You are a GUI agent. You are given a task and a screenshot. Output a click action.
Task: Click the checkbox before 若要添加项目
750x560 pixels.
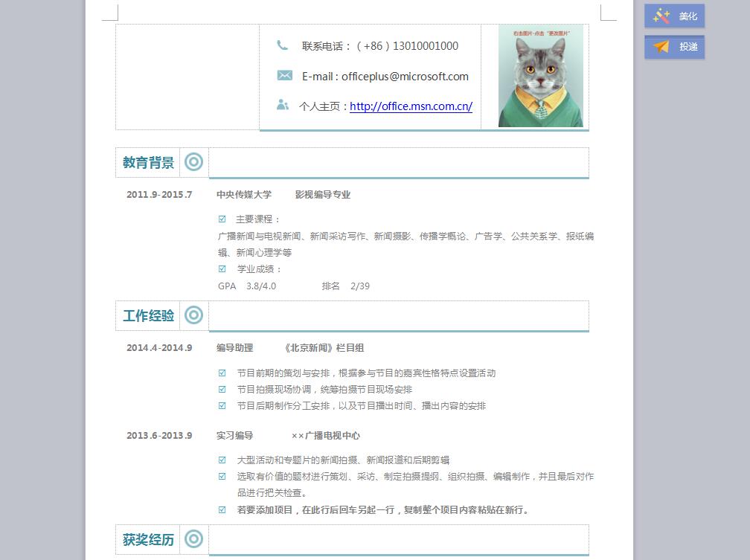tap(222, 509)
